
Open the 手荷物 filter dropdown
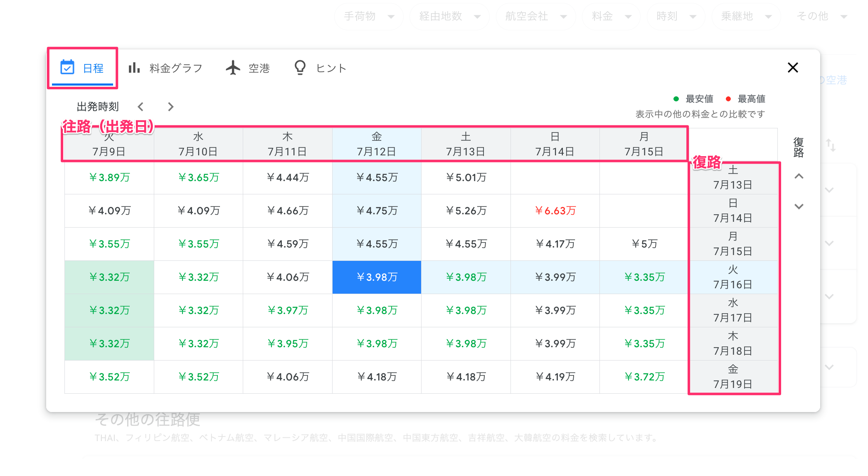(x=369, y=16)
